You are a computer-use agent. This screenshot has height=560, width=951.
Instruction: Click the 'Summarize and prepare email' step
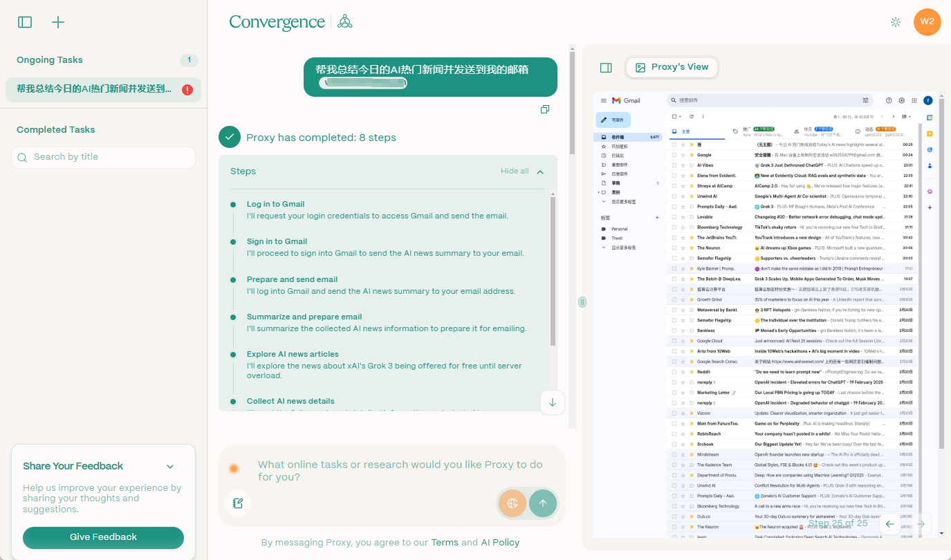pyautogui.click(x=304, y=317)
